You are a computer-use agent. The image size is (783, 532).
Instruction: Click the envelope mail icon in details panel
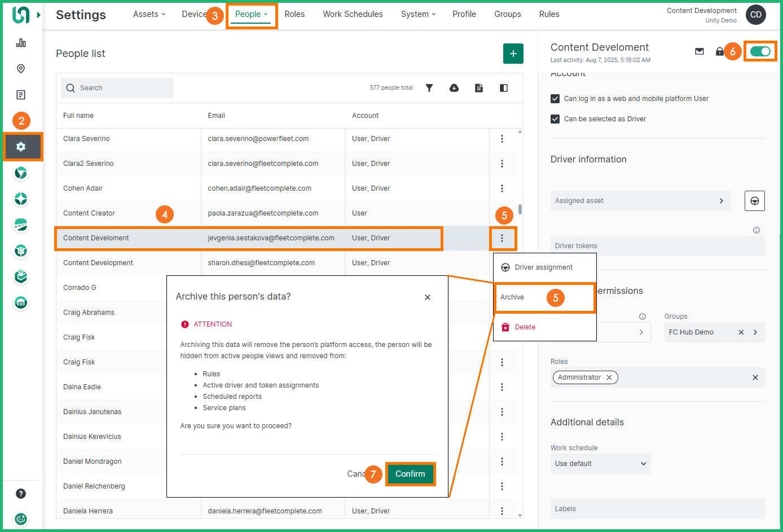pyautogui.click(x=700, y=51)
